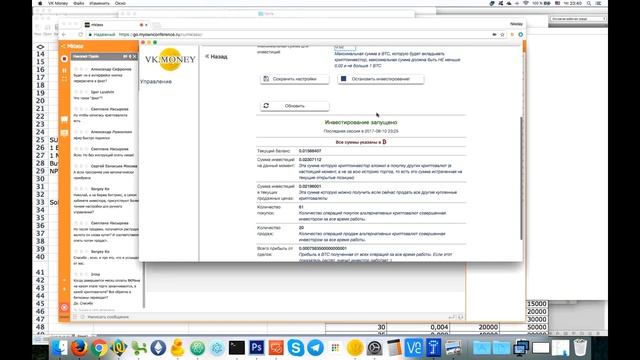Reload the browser page
This screenshot has width=640, height=360.
coord(81,35)
